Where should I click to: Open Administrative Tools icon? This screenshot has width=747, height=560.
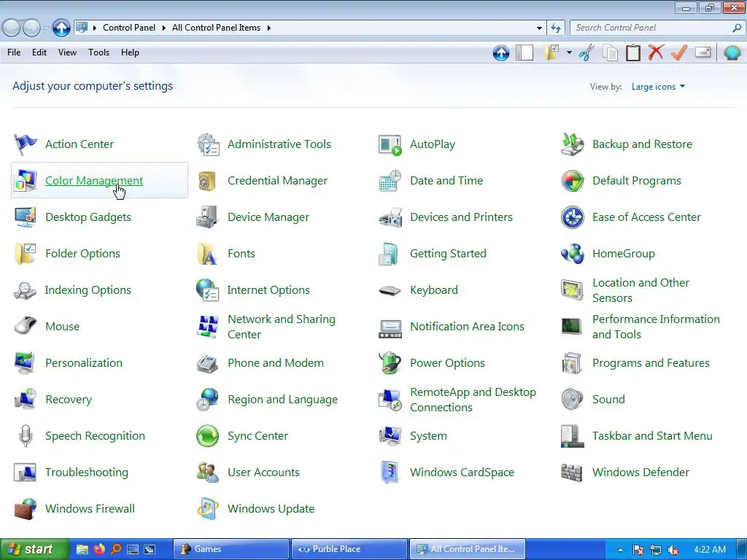point(208,144)
